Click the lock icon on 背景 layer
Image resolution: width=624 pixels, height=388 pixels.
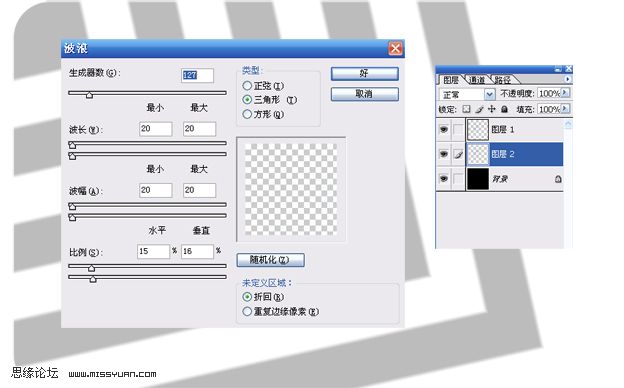click(x=558, y=179)
